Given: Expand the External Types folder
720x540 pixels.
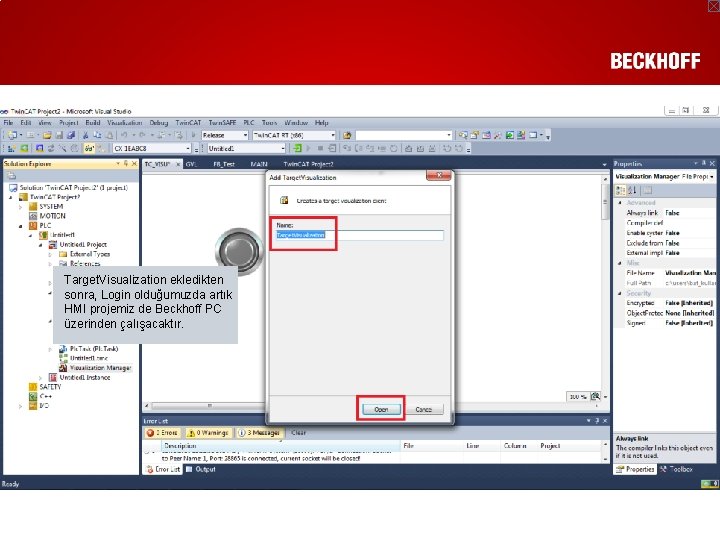Looking at the screenshot, I should point(50,254).
